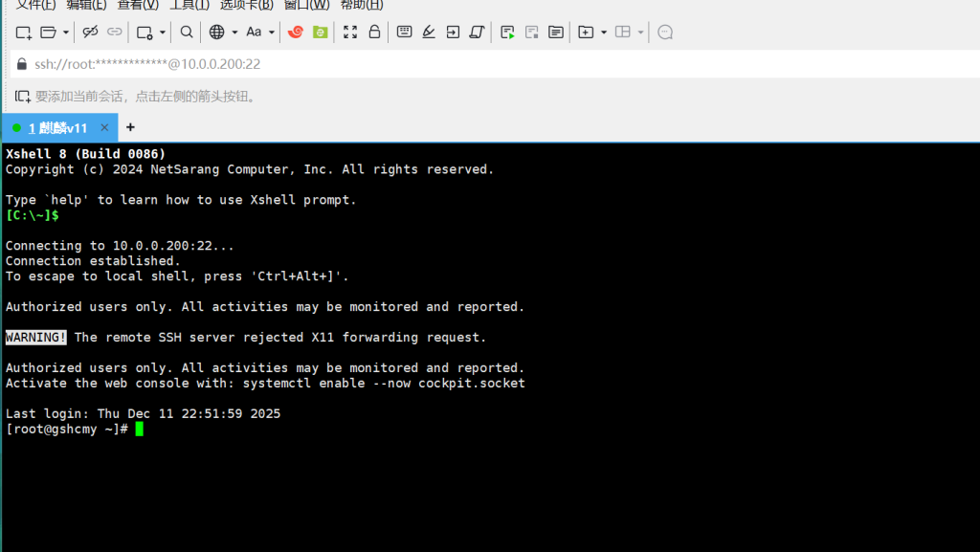
Task: Toggle full screen mode icon
Action: [350, 33]
